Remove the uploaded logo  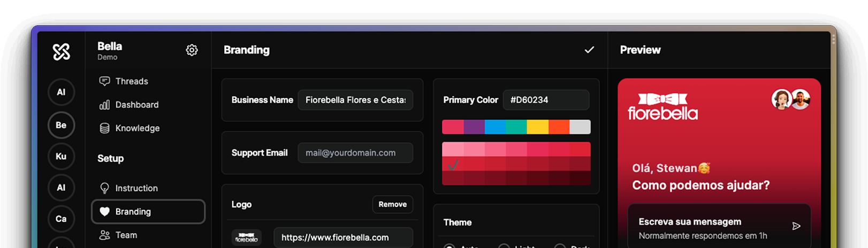(x=392, y=204)
